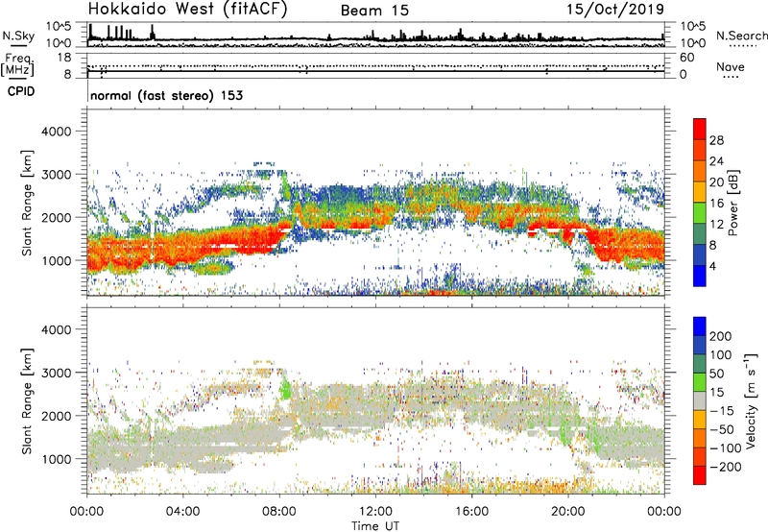Click the 'Power [dB]' colorbar title
Viewport: 768px width, 532px height.
click(x=732, y=203)
